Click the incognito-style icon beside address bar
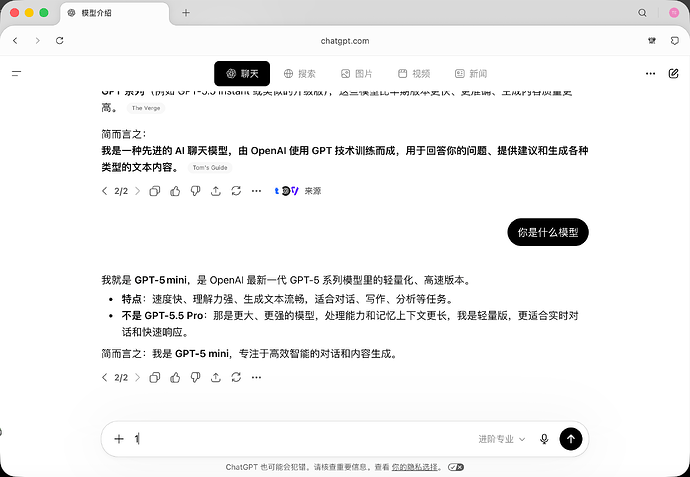This screenshot has width=690, height=477. tap(652, 40)
